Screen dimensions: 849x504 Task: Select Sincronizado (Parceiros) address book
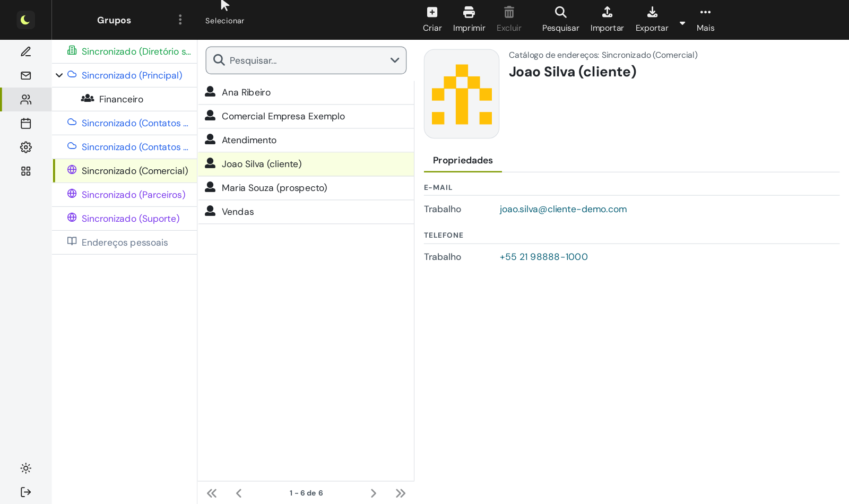[x=125, y=195]
